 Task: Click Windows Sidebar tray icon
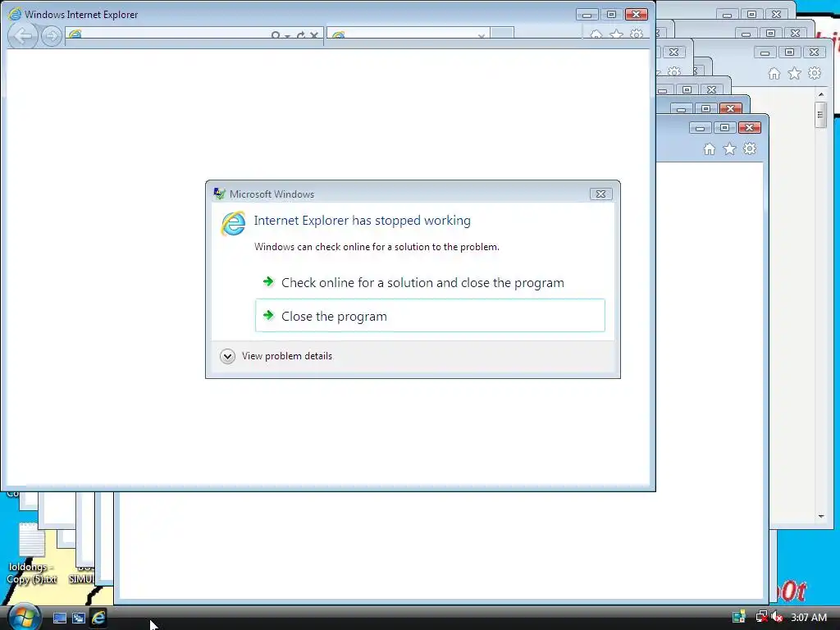click(739, 617)
